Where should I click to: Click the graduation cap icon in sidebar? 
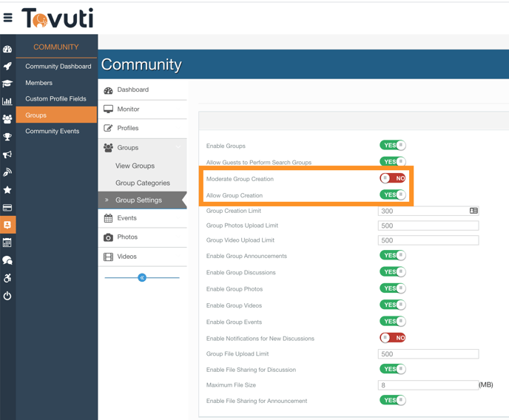click(x=7, y=84)
